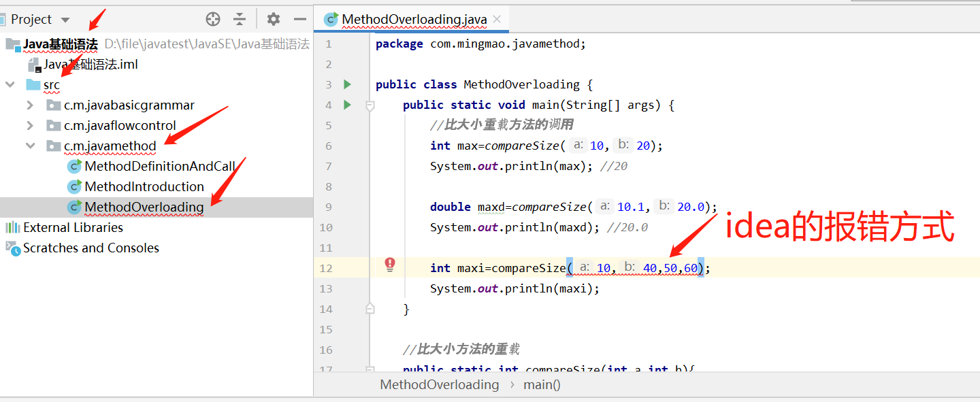The width and height of the screenshot is (980, 402).
Task: Click the main() breadcrumb
Action: [x=542, y=385]
